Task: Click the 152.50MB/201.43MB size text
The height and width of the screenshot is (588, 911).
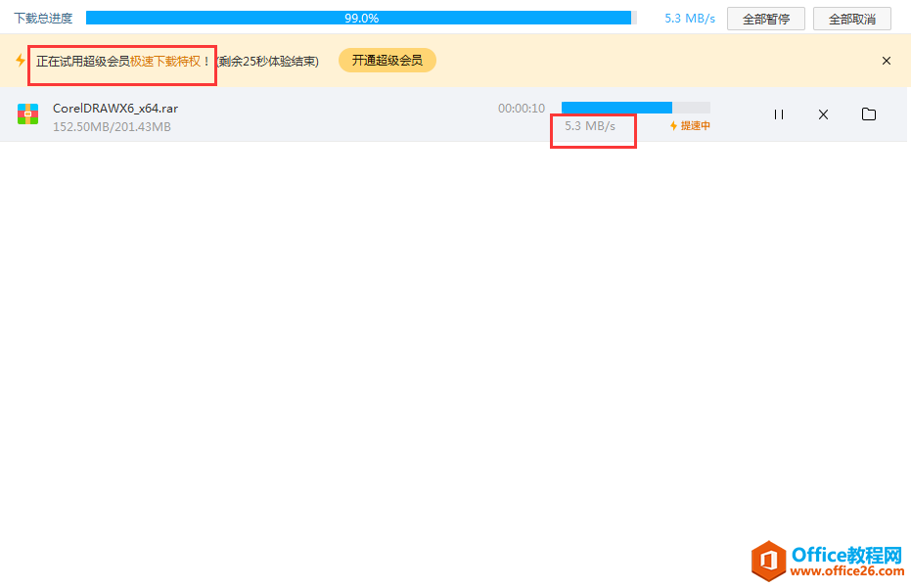Action: 112,126
